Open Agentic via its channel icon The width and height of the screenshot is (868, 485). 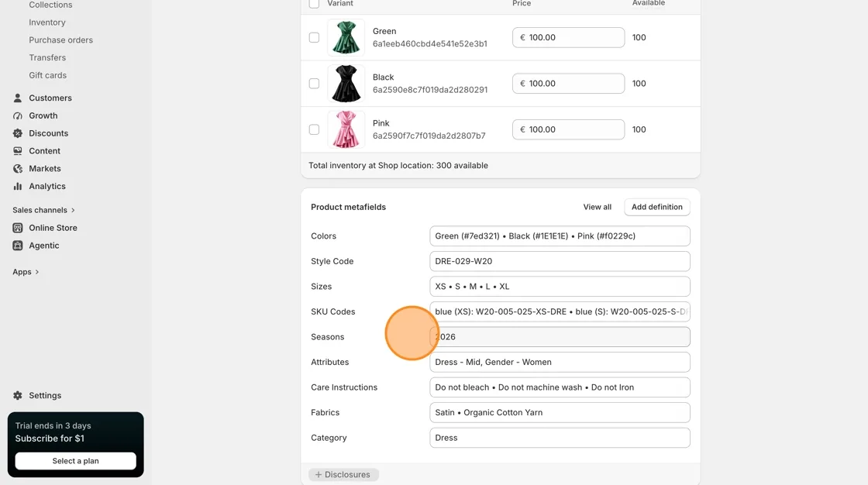coord(18,246)
